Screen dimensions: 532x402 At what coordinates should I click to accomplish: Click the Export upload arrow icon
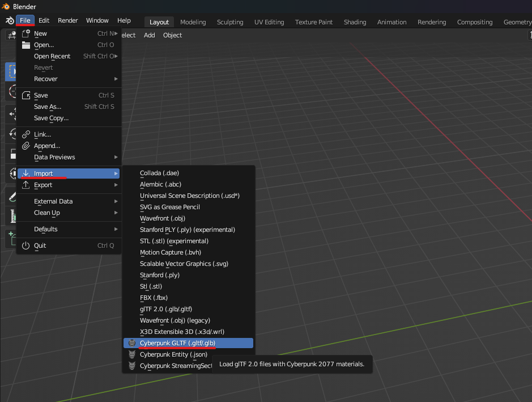pyautogui.click(x=25, y=185)
